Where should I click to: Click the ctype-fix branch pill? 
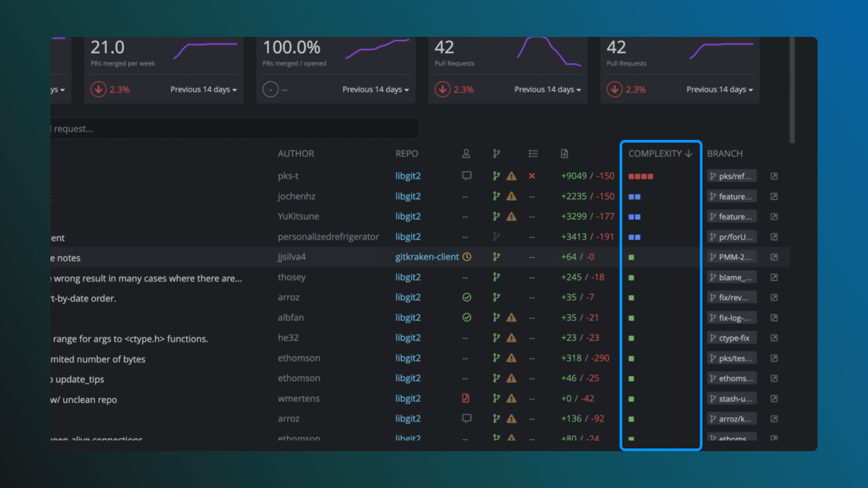pos(731,337)
